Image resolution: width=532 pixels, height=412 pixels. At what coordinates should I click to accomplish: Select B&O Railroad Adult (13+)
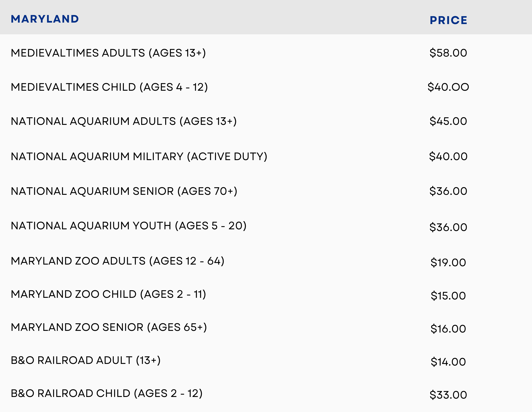pos(86,360)
